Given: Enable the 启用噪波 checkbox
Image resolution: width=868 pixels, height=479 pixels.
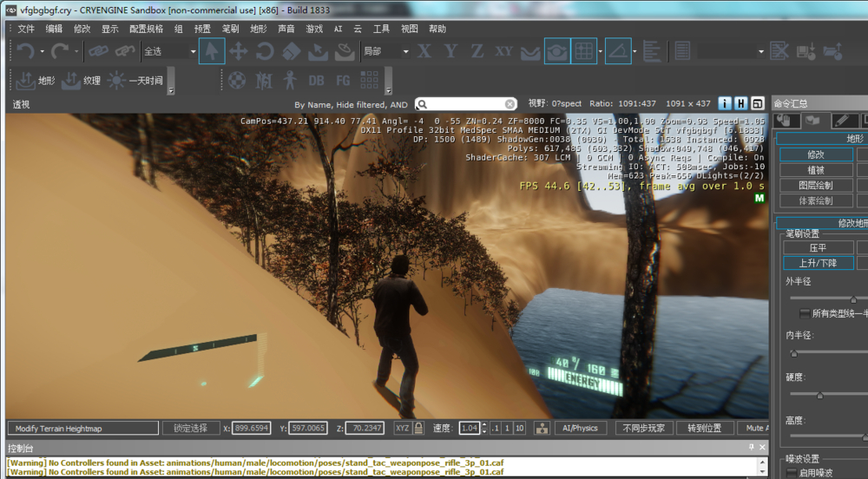Looking at the screenshot, I should click(792, 473).
